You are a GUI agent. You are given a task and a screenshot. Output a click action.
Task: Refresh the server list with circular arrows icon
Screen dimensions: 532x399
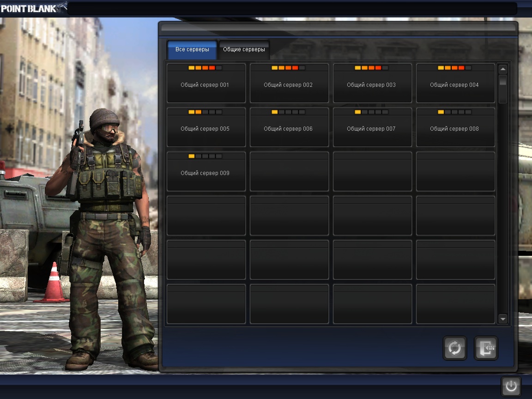(x=454, y=348)
